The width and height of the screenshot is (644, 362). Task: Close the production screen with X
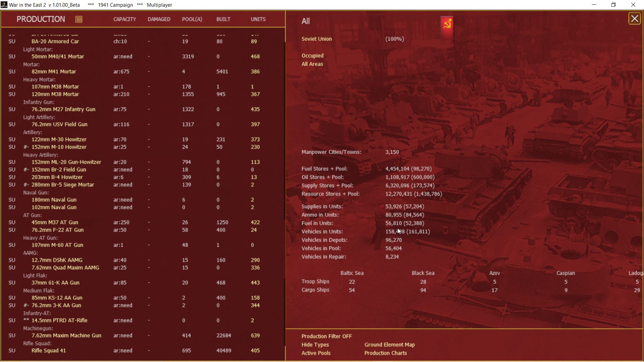(x=634, y=19)
